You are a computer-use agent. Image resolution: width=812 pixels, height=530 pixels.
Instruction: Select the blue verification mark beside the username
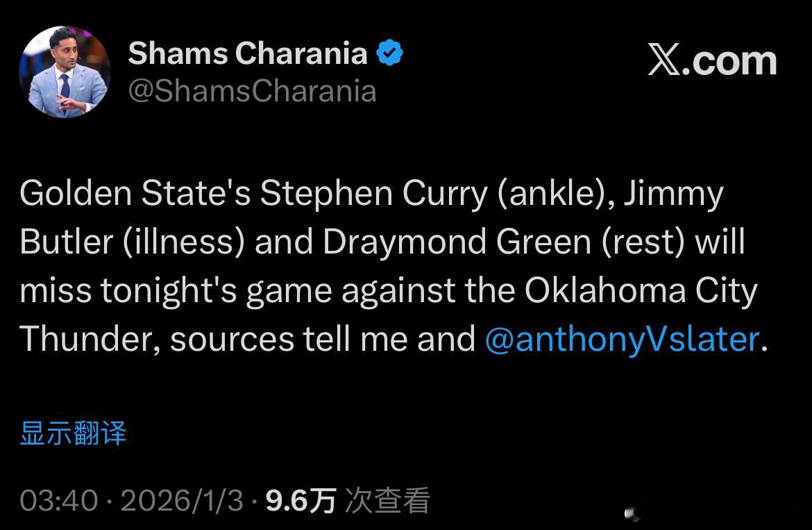point(390,51)
